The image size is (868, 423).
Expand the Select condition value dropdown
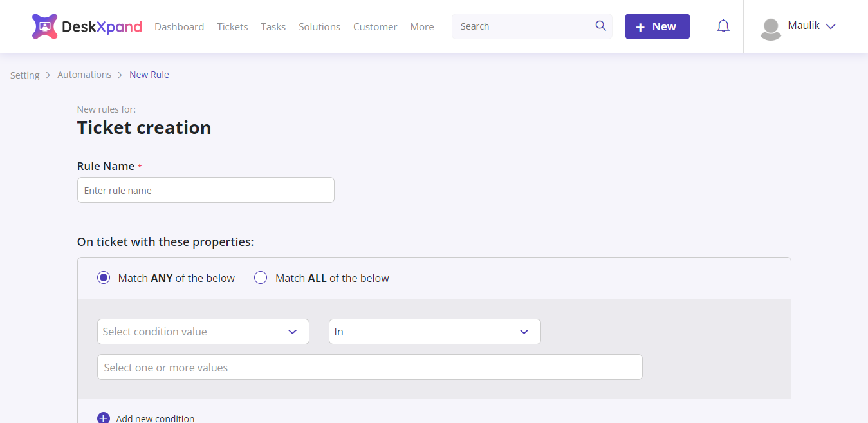(203, 331)
